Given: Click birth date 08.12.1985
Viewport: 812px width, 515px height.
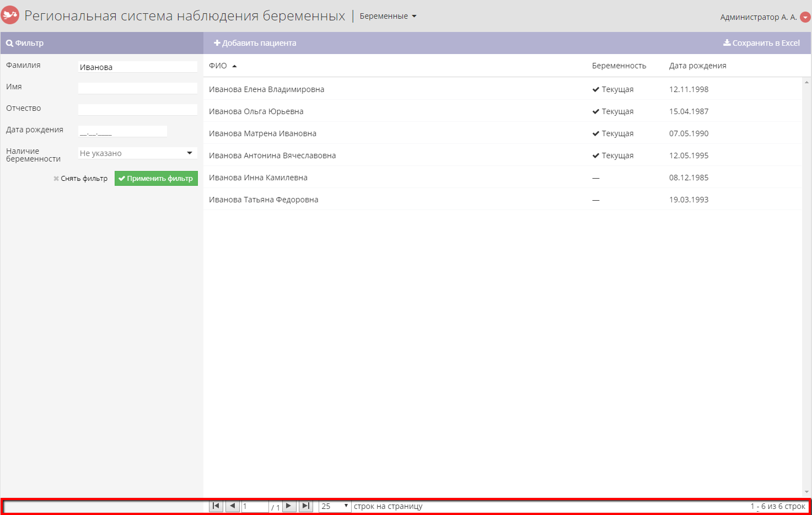Looking at the screenshot, I should (689, 178).
